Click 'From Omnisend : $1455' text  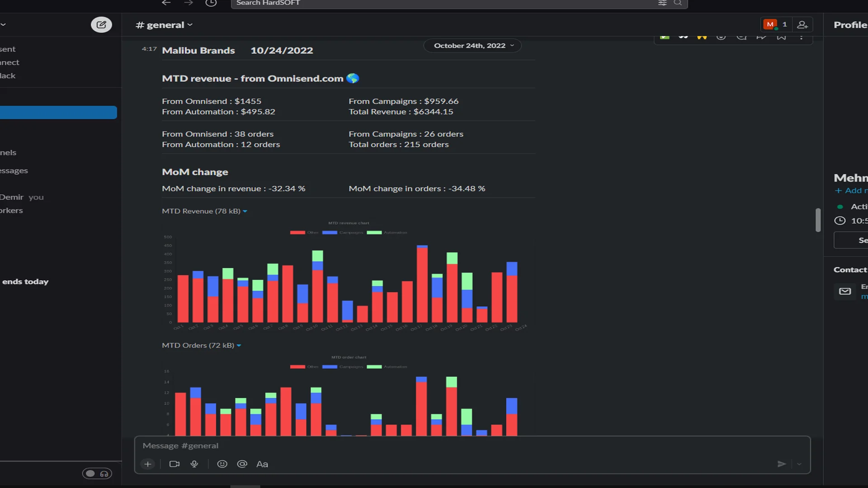click(x=212, y=101)
